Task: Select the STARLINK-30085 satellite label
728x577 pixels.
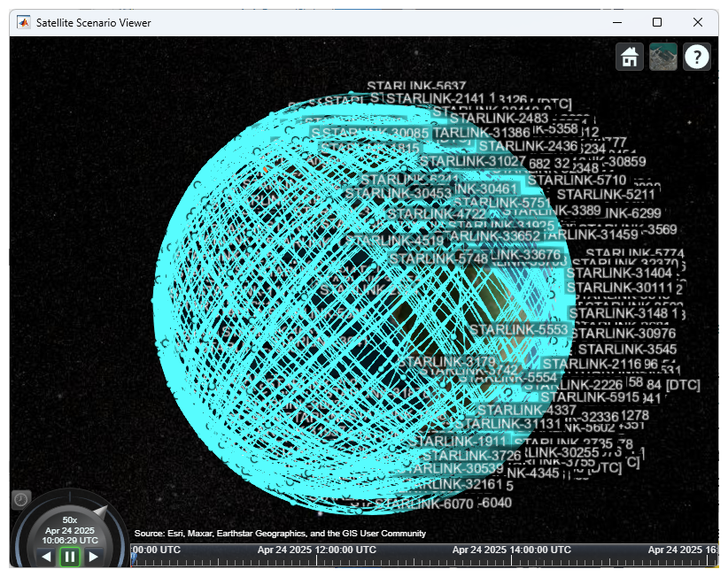Action: (x=376, y=133)
